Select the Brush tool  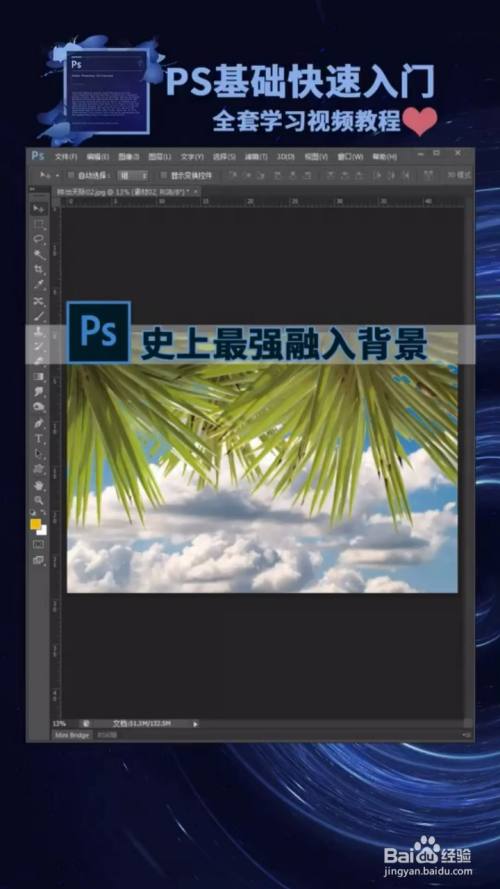(39, 316)
